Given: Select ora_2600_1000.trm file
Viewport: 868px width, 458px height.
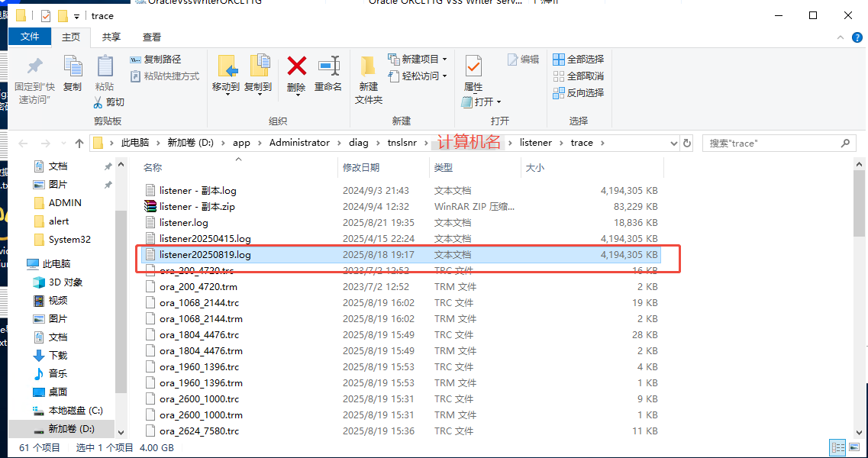Looking at the screenshot, I should tap(201, 415).
